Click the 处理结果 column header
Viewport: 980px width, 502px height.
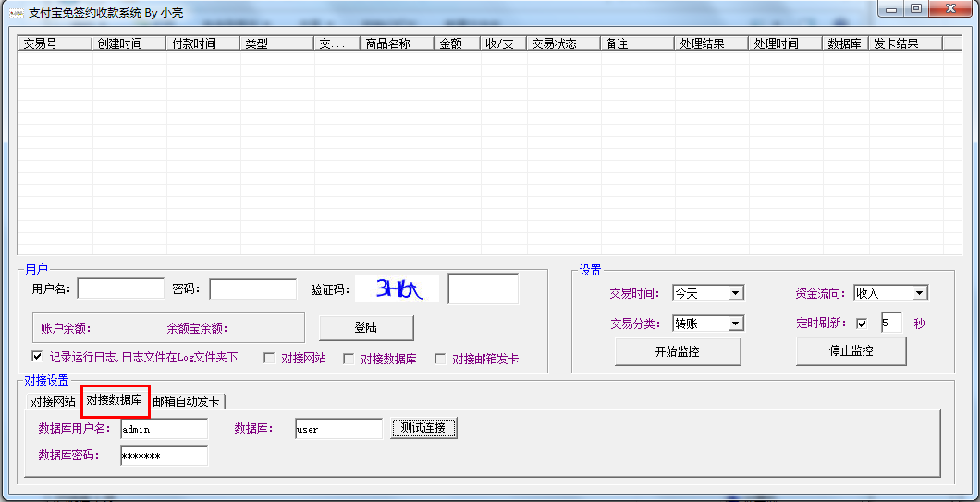712,43
